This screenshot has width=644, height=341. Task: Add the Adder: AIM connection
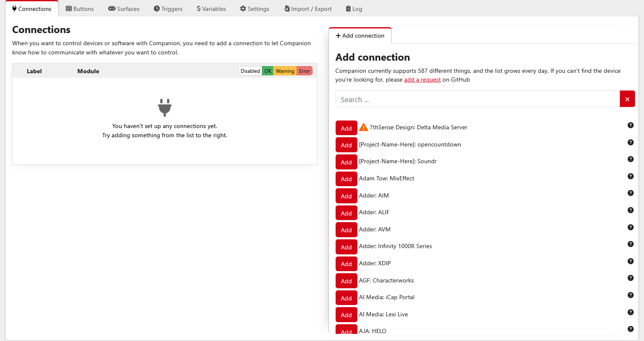(x=346, y=196)
